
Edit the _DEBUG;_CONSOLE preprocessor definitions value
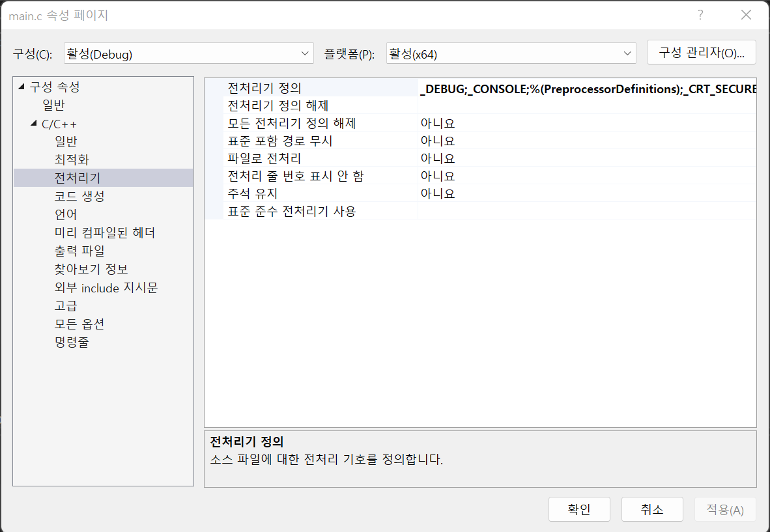pos(588,89)
